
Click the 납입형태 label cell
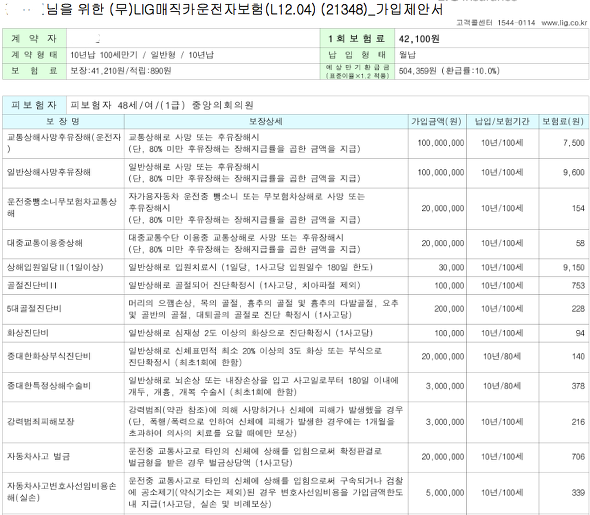[x=357, y=55]
